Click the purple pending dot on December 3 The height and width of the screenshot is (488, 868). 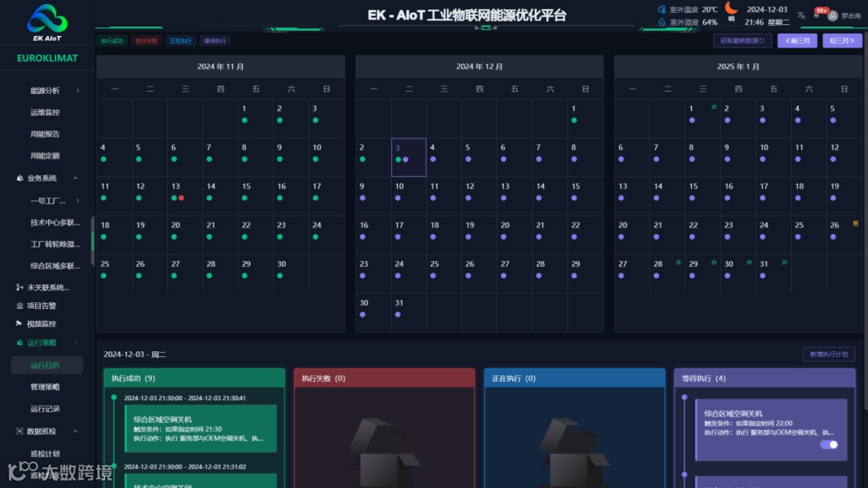click(406, 159)
